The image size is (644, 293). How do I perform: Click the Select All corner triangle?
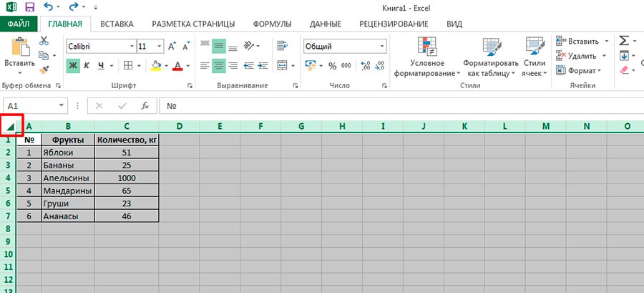point(11,127)
